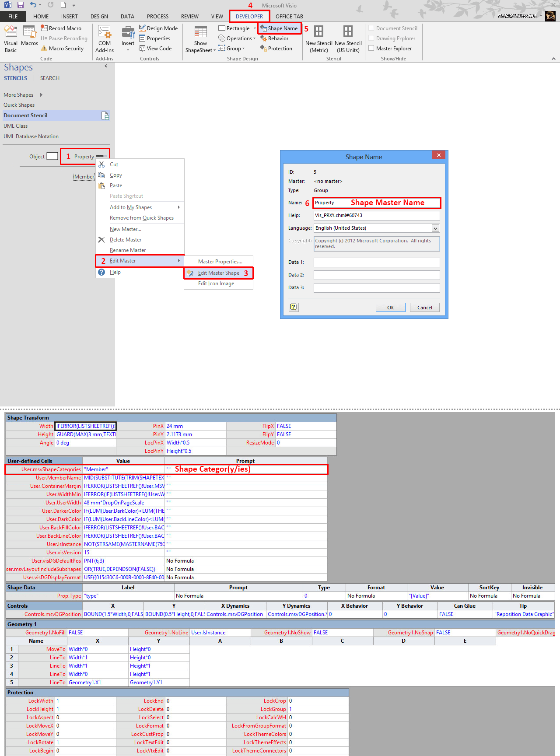This screenshot has height=756, width=560.
Task: Open the UML Class stencil
Action: point(16,126)
